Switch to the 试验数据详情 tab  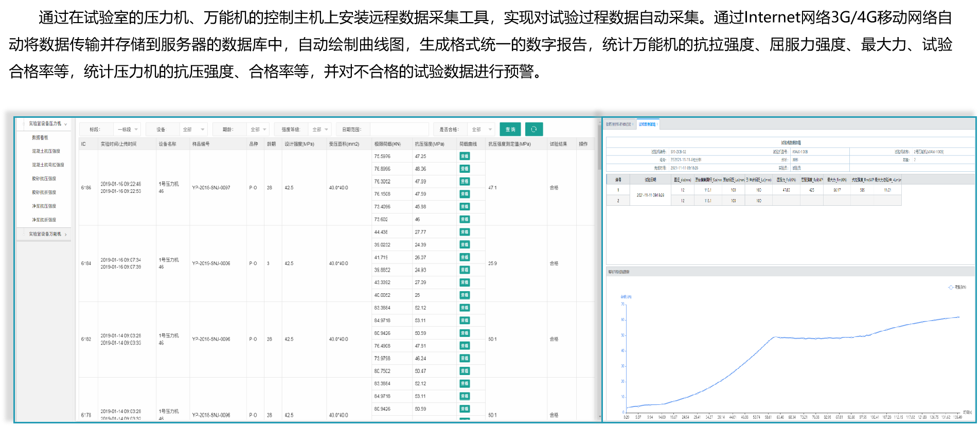647,124
